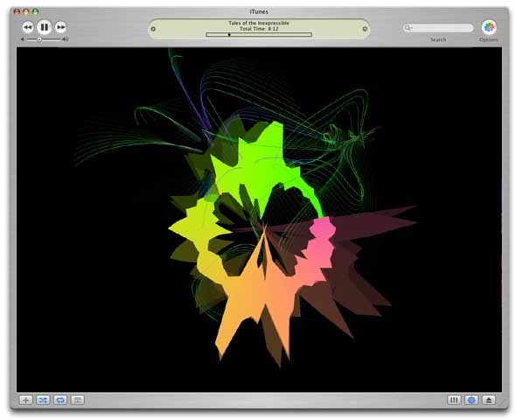Click the song progress bar under Total Time
Image resolution: width=516 pixels, height=420 pixels.
click(x=259, y=34)
